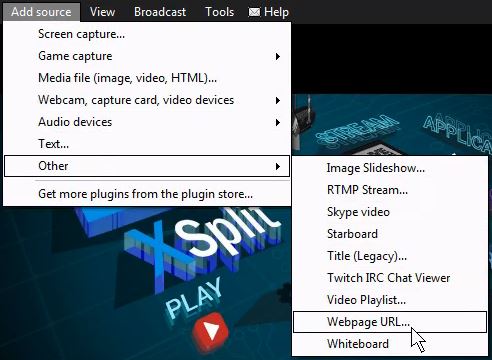Open the Add source menu

[41, 12]
